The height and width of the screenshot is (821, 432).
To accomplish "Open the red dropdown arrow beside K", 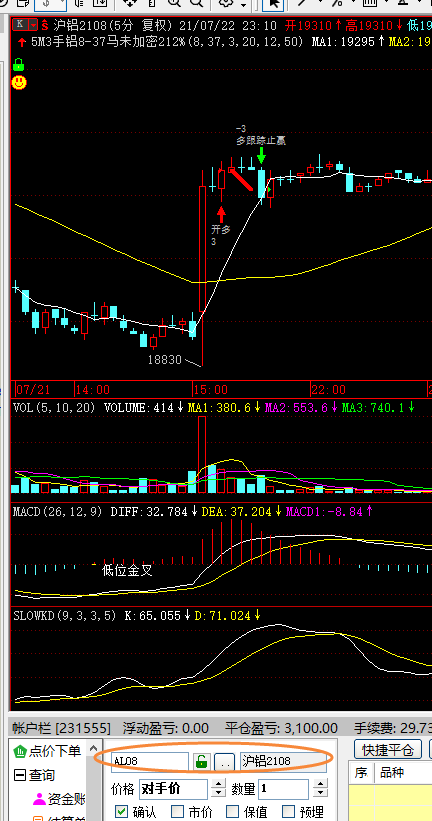I will [x=34, y=25].
